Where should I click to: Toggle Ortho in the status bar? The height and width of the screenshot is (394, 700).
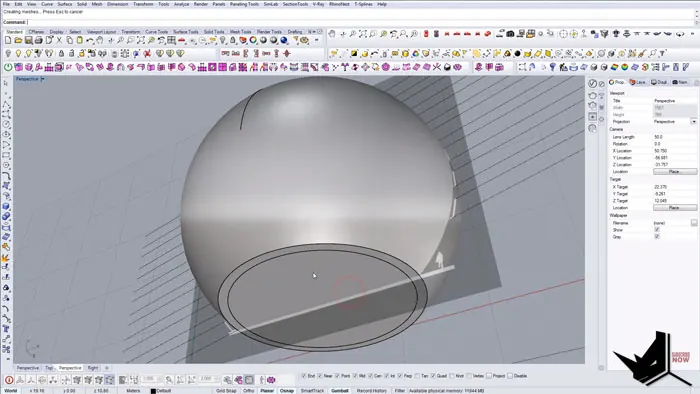(248, 391)
